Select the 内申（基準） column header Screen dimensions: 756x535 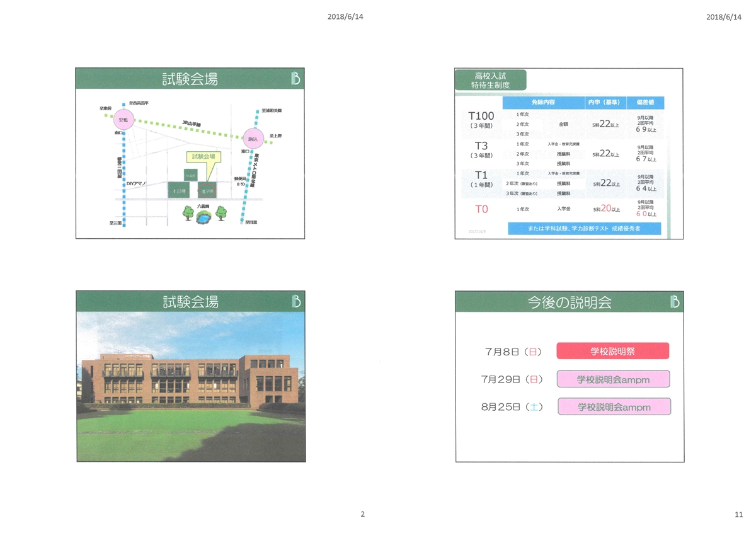604,102
